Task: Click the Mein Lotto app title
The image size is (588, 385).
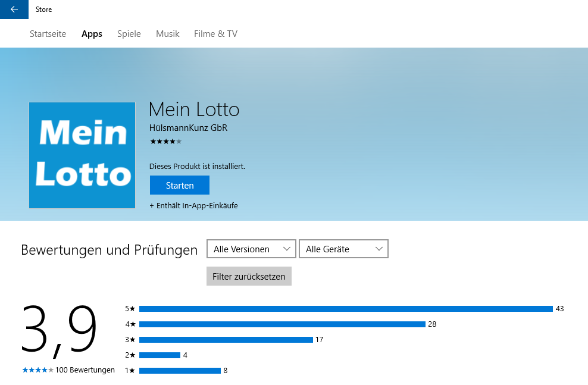Action: (x=194, y=109)
